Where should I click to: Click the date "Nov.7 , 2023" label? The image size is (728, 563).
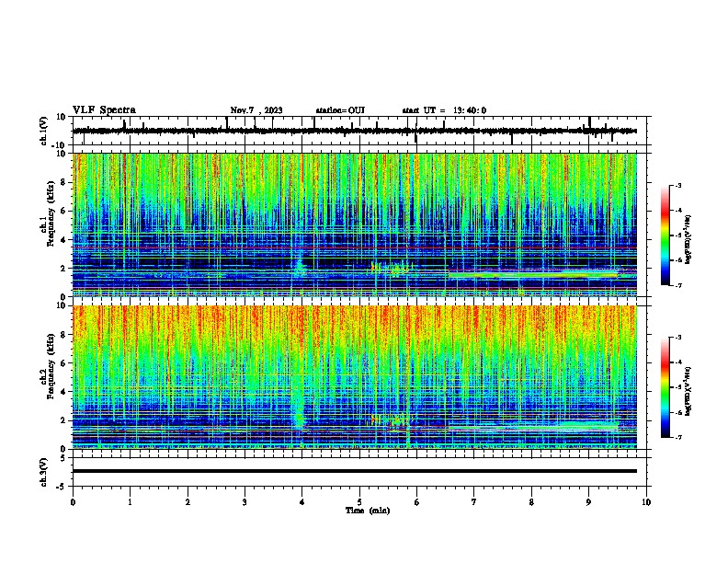pos(256,110)
